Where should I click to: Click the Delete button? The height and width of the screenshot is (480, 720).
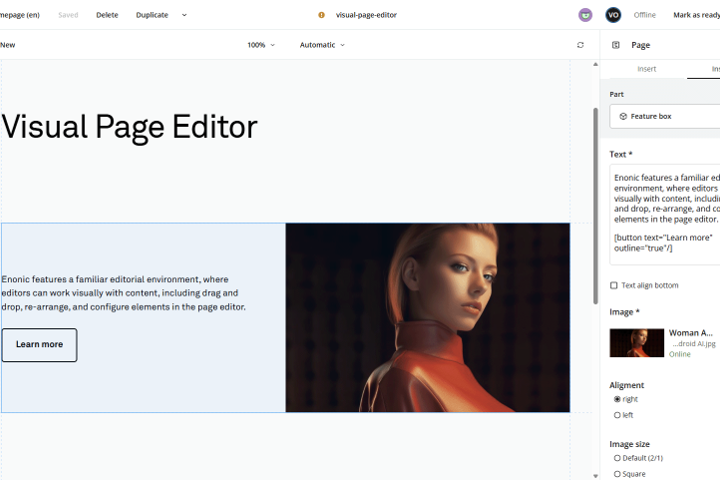click(107, 15)
